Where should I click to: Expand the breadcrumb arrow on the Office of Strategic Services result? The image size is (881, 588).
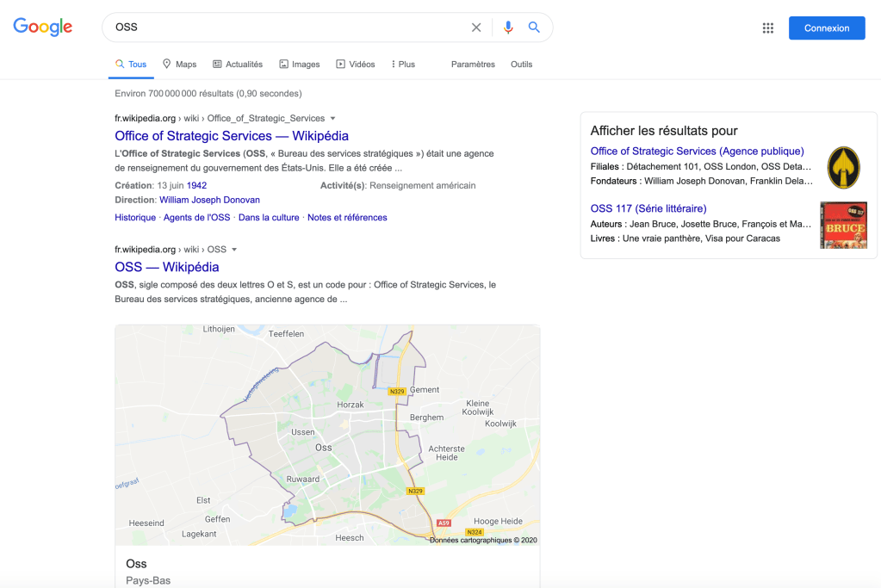click(332, 118)
